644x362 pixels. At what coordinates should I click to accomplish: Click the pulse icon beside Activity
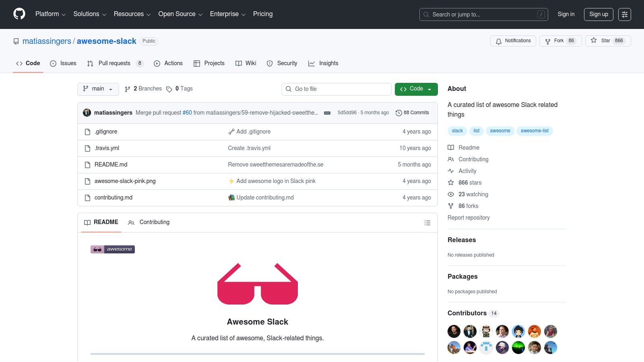451,171
